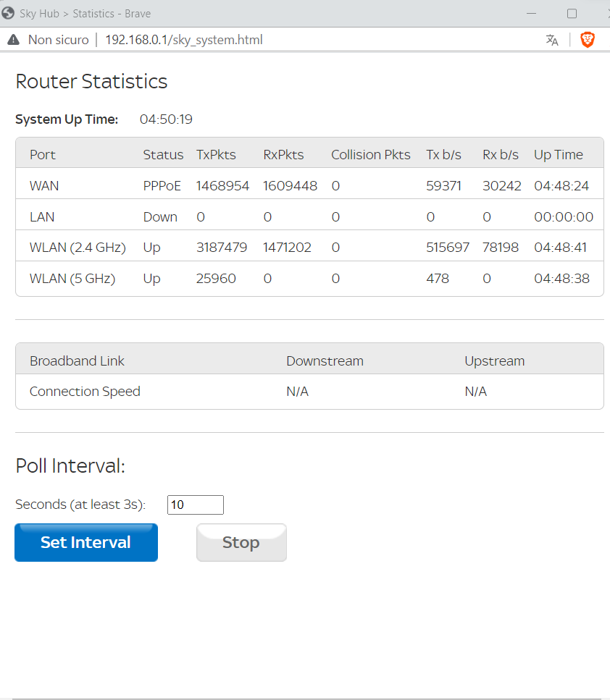The height and width of the screenshot is (700, 610).
Task: Click the not-secure warning triangle icon
Action: point(13,40)
